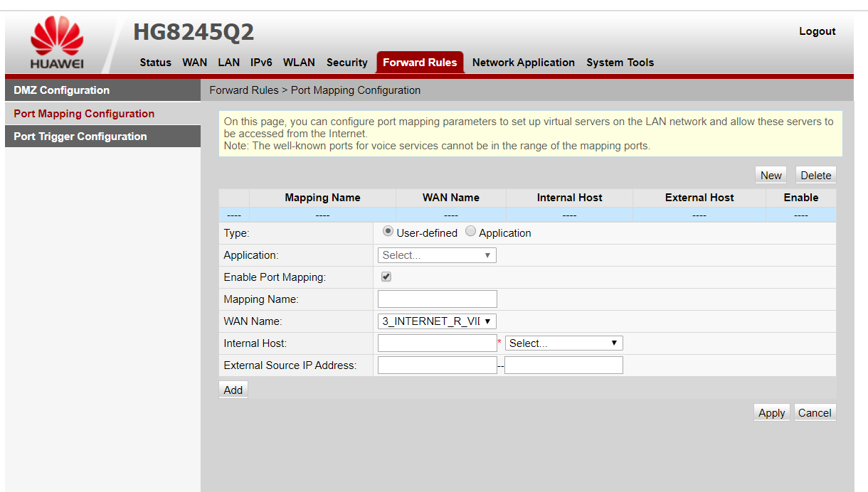Open the LAN tab
Screen dimensions: 868x492
pos(228,63)
